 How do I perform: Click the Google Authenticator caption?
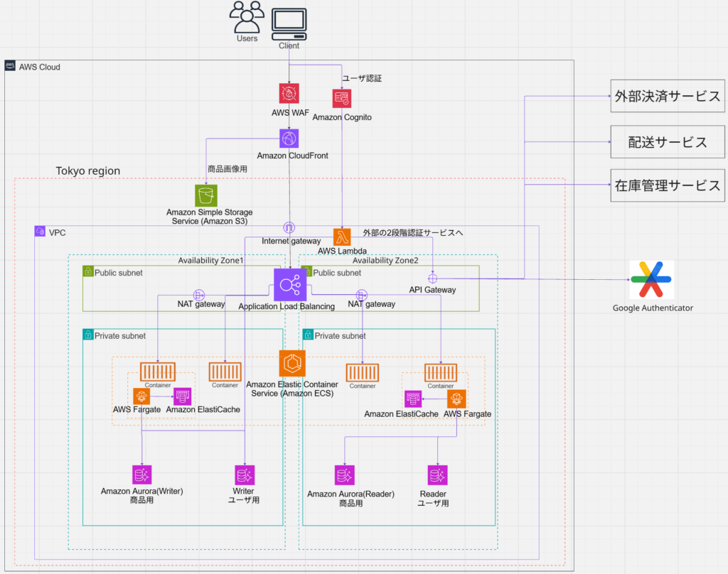point(653,308)
